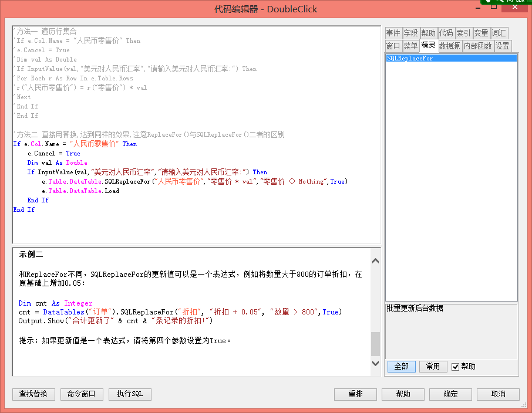Image resolution: width=532 pixels, height=413 pixels.
Task: Click the 查找替换 button
Action: (33, 394)
